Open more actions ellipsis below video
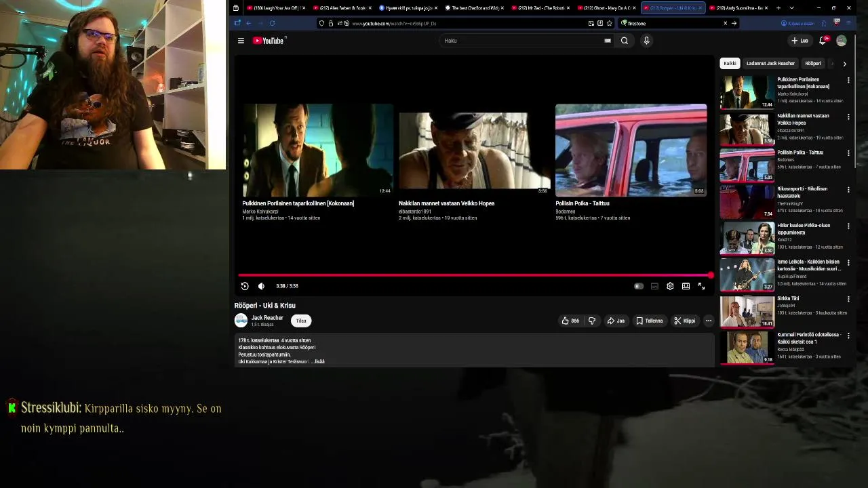The height and width of the screenshot is (488, 868). [709, 321]
